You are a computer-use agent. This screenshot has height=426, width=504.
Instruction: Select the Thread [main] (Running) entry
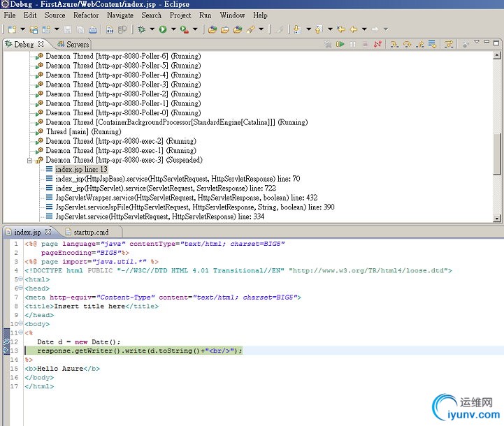click(x=82, y=131)
